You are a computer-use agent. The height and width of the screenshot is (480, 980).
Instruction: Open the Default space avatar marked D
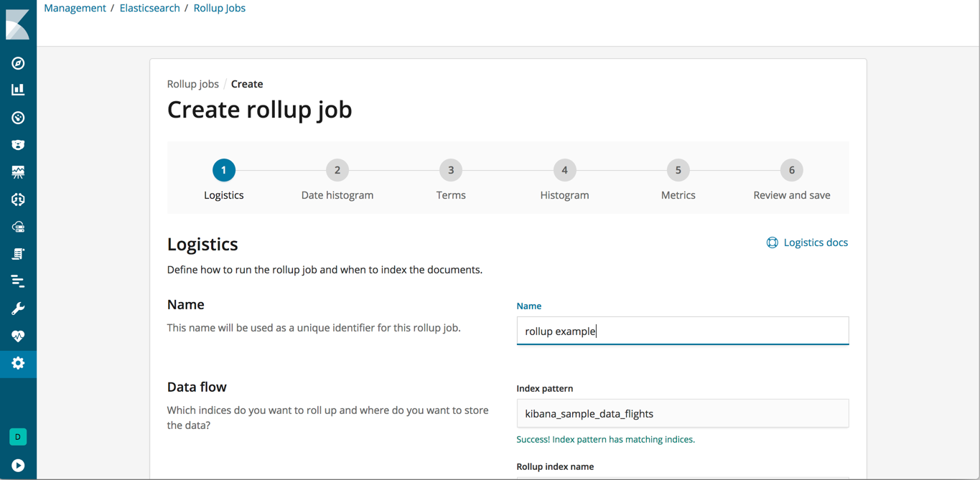pos(17,436)
